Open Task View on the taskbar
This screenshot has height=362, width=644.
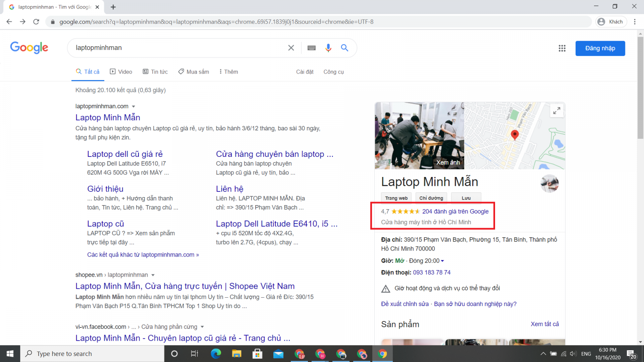(x=195, y=354)
